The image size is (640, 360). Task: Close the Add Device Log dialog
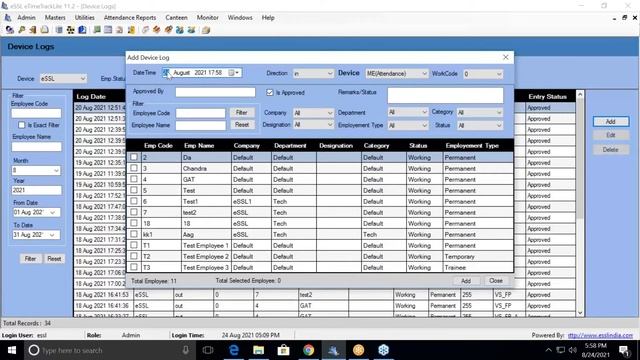point(505,57)
